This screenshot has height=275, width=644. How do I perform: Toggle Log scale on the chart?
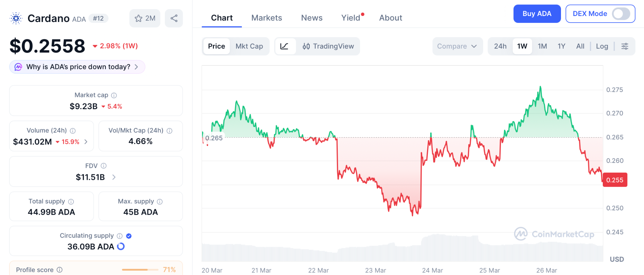pyautogui.click(x=602, y=46)
